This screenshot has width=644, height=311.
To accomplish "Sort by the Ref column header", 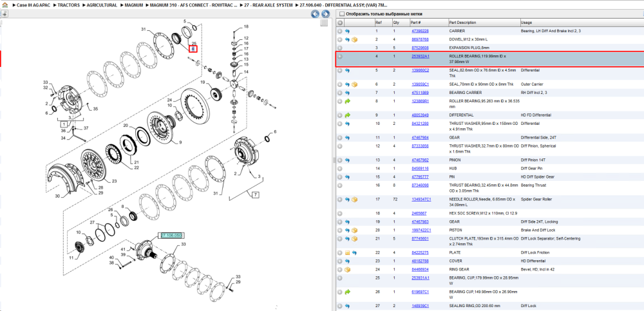I will (x=383, y=23).
